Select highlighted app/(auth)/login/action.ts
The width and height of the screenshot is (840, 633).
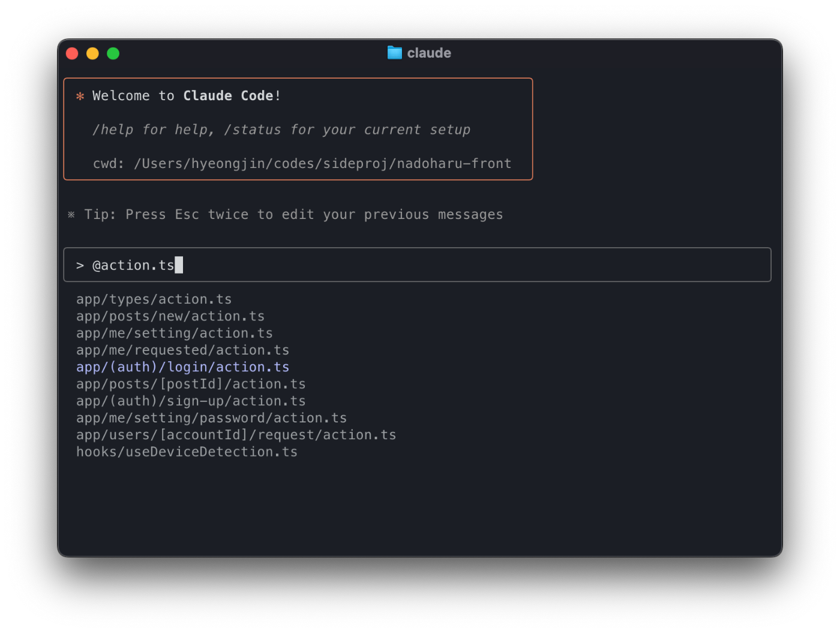coord(182,367)
